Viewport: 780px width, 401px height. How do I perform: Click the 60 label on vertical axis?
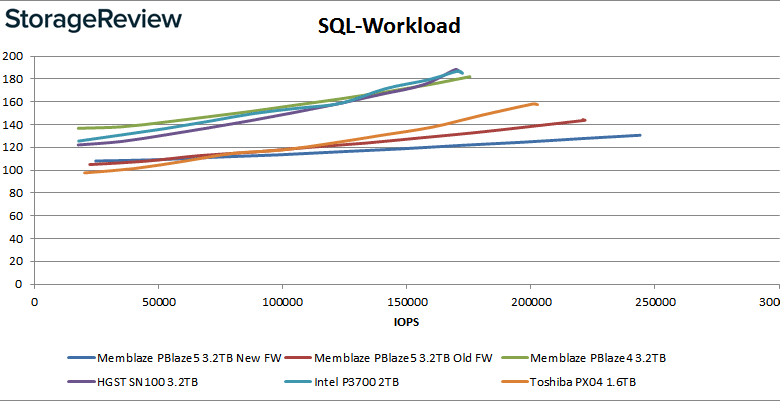(16, 215)
